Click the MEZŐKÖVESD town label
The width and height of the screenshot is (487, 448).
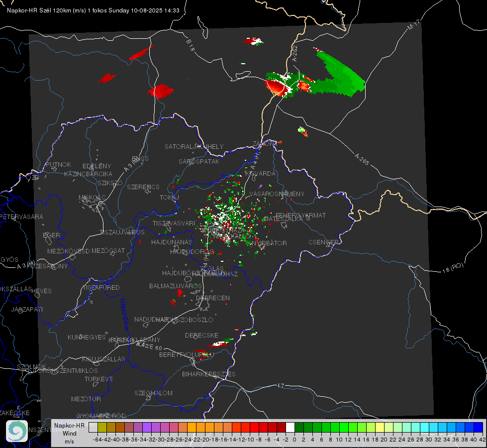point(69,251)
